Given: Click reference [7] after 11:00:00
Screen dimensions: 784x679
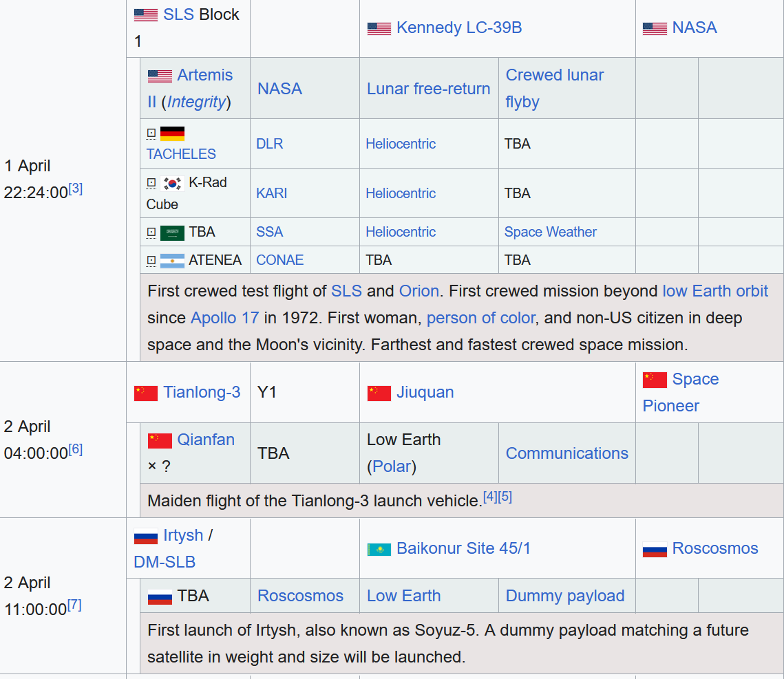Looking at the screenshot, I should [x=74, y=605].
